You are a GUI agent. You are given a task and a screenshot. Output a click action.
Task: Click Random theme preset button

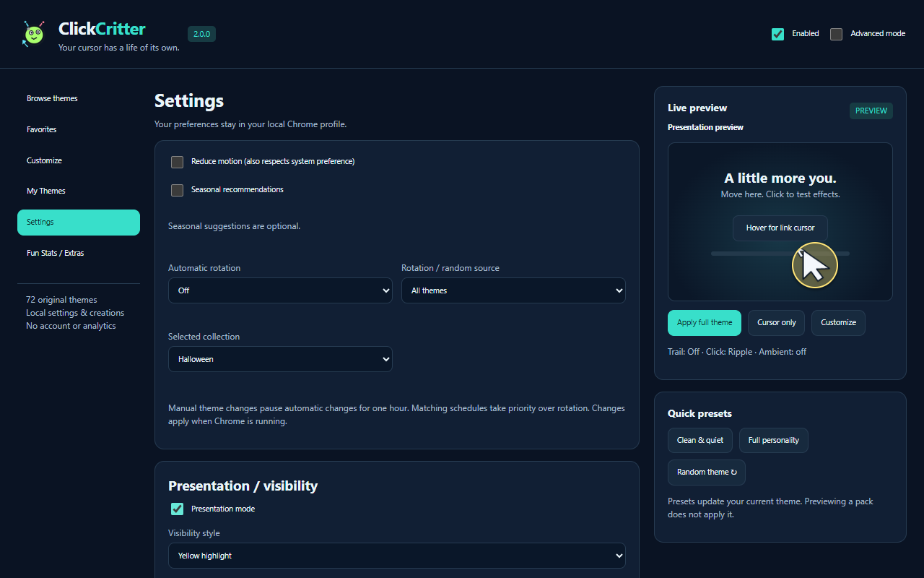click(707, 473)
